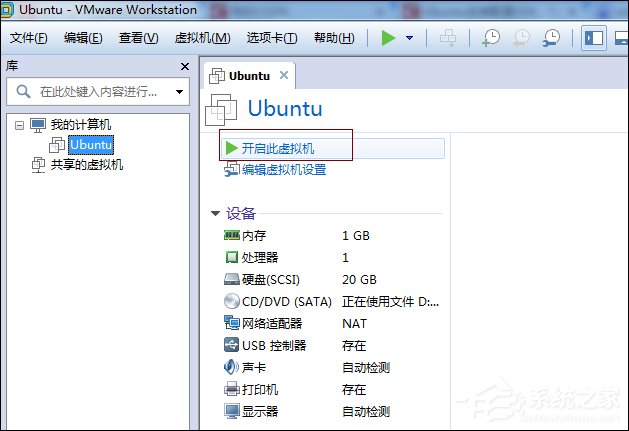629x431 pixels.
Task: Toggle the library sidebar view icon
Action: click(x=594, y=38)
